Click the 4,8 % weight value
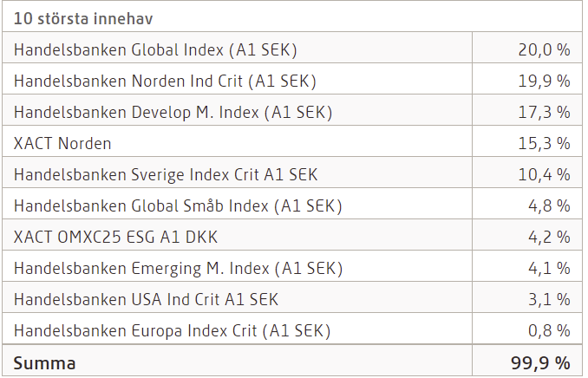The image size is (588, 378). pos(549,205)
